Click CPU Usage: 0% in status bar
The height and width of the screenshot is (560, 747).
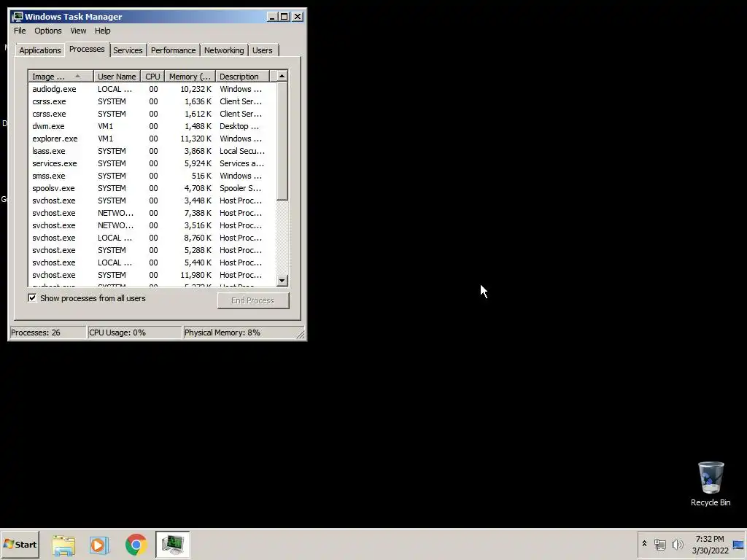pyautogui.click(x=135, y=332)
